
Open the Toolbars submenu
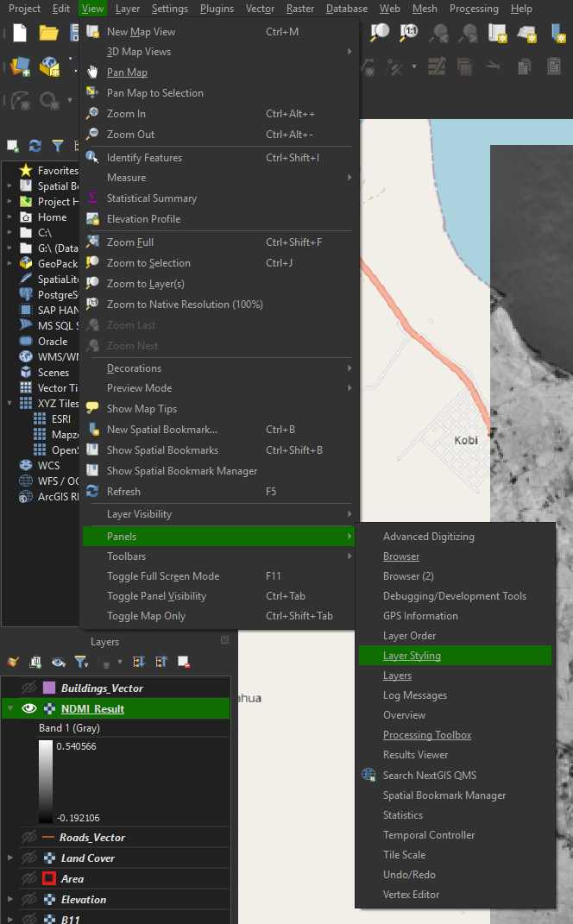point(126,556)
